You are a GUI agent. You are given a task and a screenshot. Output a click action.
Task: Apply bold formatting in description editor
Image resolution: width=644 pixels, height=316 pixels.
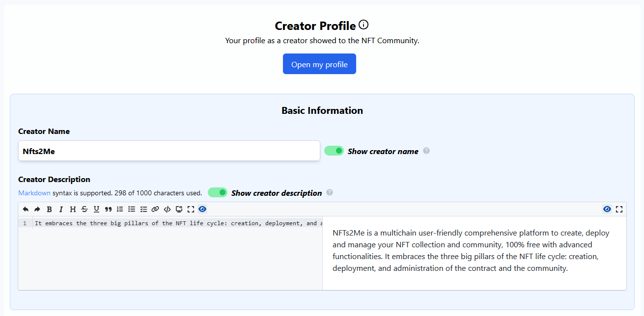point(49,210)
